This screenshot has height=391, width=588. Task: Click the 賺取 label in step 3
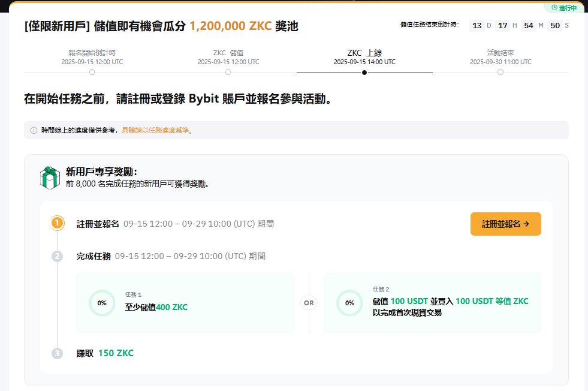pos(85,353)
